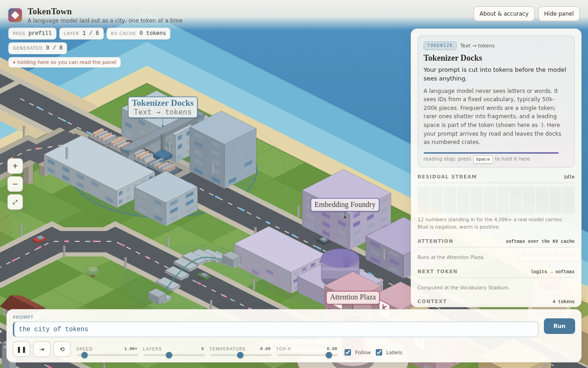Click the '4 tokens' context count
Image resolution: width=588 pixels, height=368 pixels.
pos(564,302)
